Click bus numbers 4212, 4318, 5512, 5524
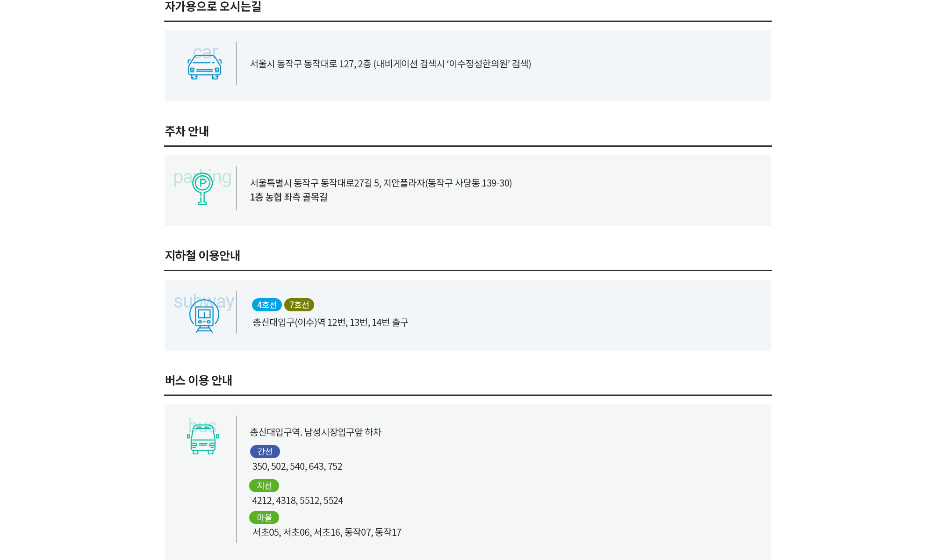 [298, 501]
